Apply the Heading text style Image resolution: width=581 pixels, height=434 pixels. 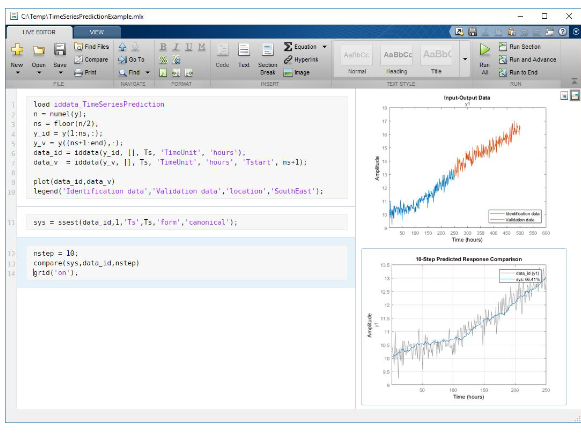(x=397, y=59)
